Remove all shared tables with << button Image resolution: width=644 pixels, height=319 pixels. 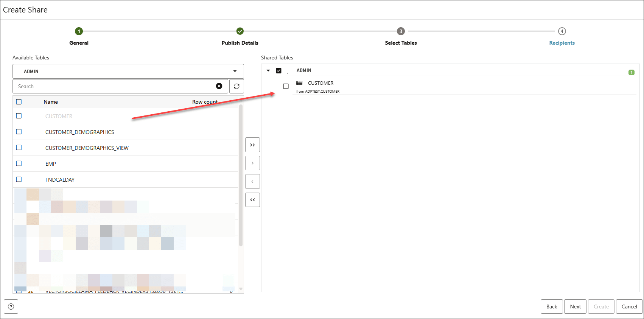pyautogui.click(x=252, y=200)
